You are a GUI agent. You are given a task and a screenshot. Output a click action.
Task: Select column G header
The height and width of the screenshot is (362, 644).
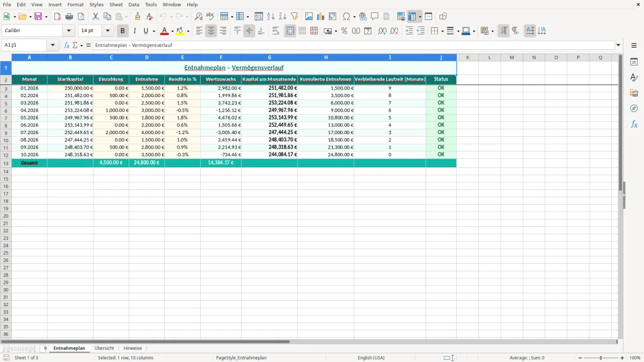coord(269,57)
